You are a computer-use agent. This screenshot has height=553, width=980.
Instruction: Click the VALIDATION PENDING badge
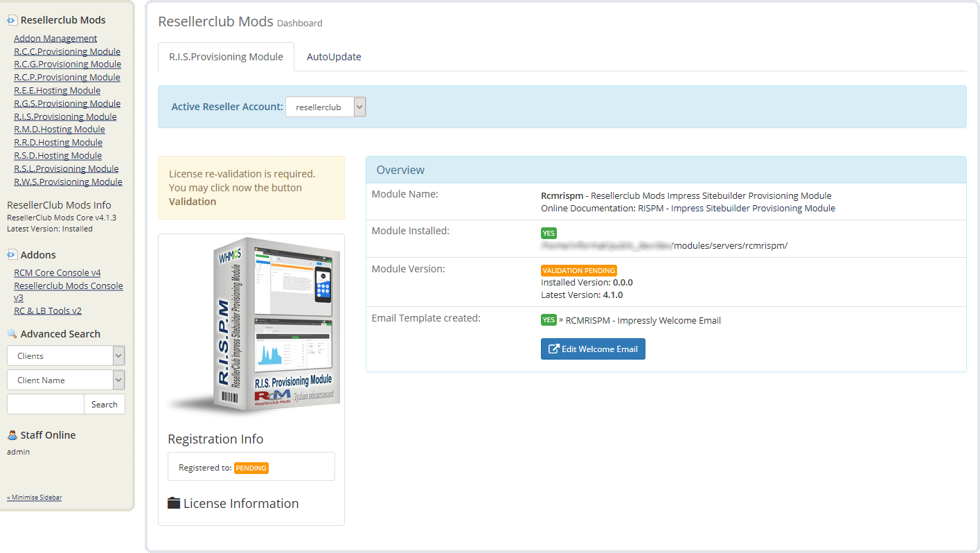(x=579, y=270)
